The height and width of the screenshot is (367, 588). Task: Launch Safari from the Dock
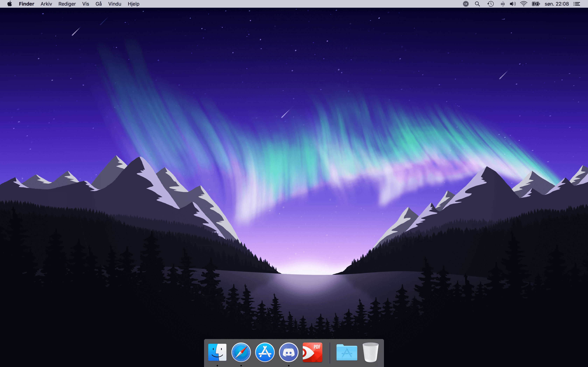[241, 352]
